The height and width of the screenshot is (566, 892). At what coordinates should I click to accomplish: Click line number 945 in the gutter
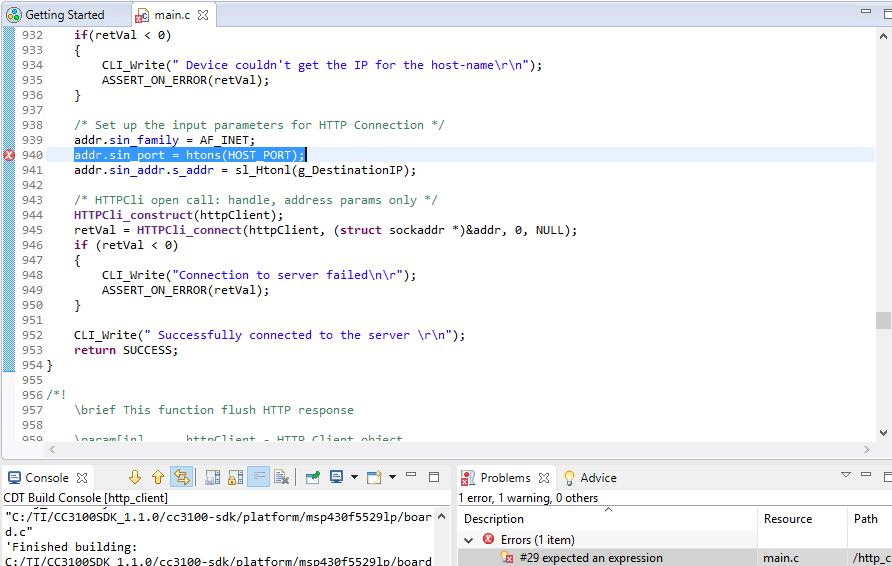click(x=32, y=230)
